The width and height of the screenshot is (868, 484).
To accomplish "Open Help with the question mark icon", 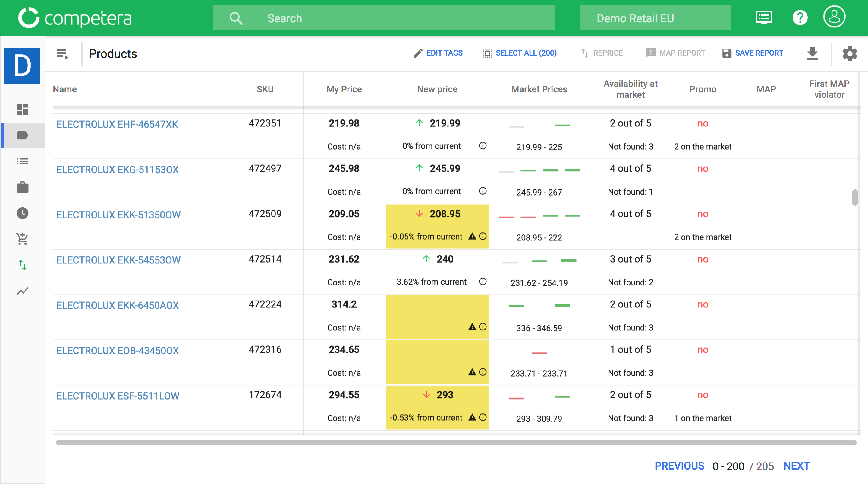I will [x=800, y=18].
